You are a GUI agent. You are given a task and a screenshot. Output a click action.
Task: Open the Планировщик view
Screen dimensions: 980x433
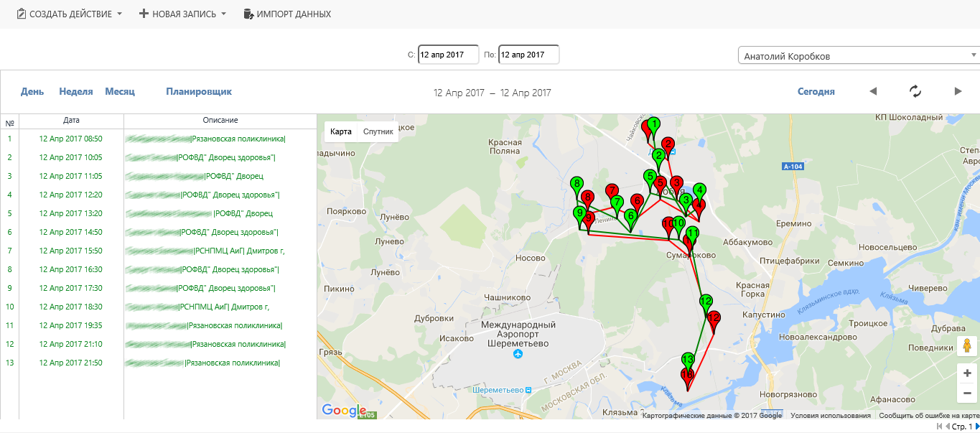click(199, 92)
